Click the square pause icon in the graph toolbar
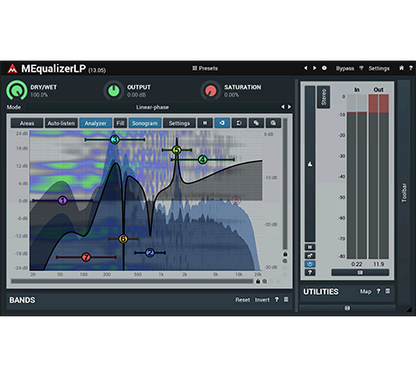 [x=205, y=123]
